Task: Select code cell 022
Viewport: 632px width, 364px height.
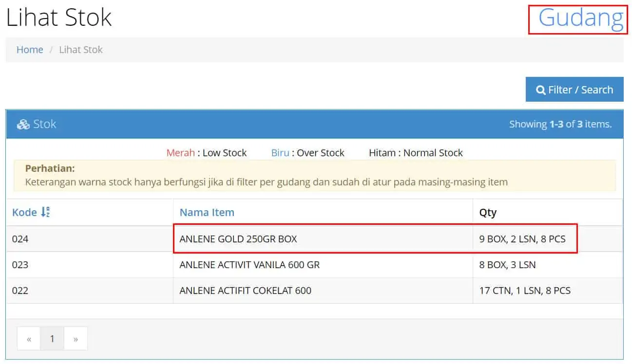Action: pos(20,291)
